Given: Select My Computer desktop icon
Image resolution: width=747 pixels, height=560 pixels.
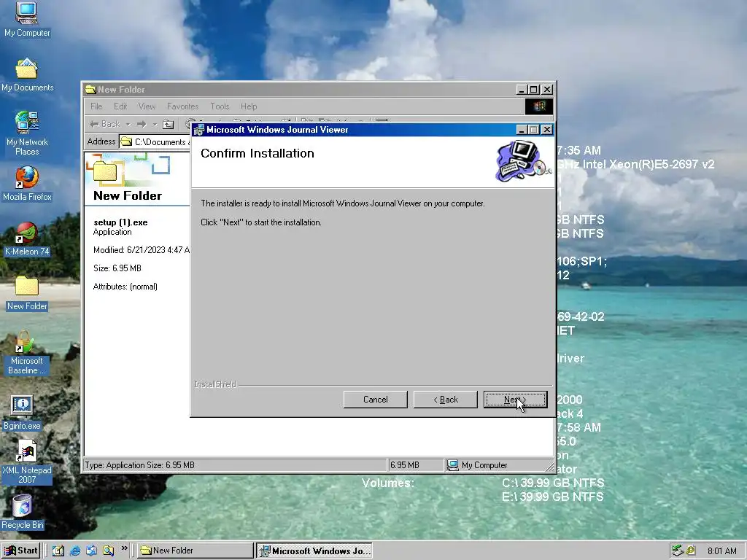Looking at the screenshot, I should coord(27,20).
